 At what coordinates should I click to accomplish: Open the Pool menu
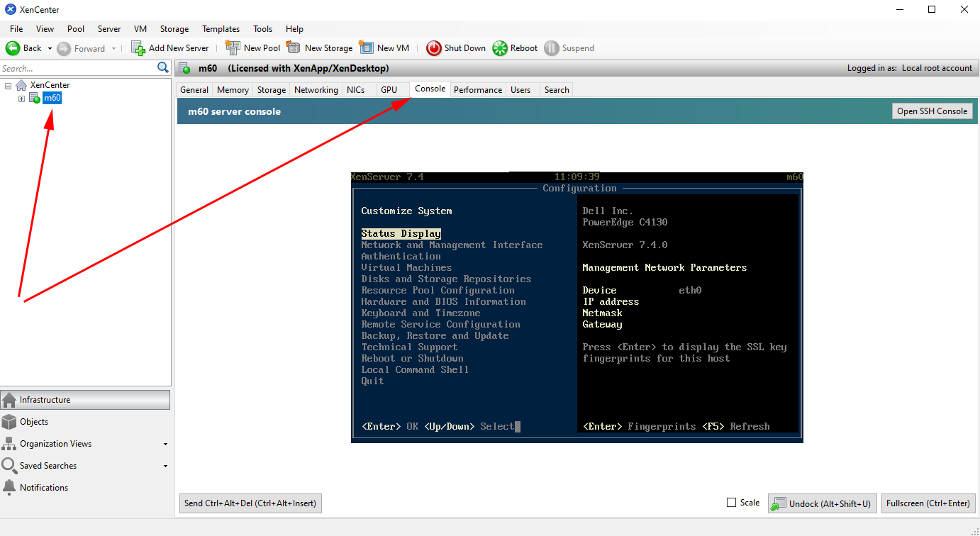76,29
